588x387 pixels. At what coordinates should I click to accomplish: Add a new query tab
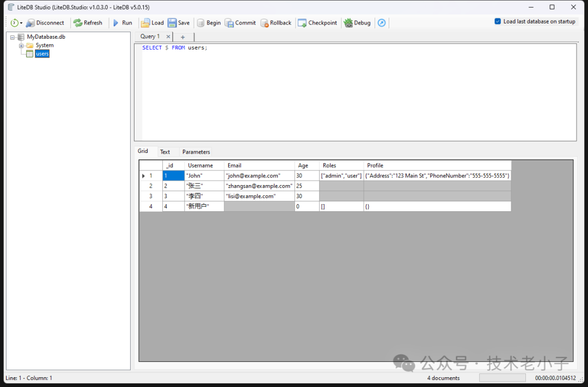(183, 37)
